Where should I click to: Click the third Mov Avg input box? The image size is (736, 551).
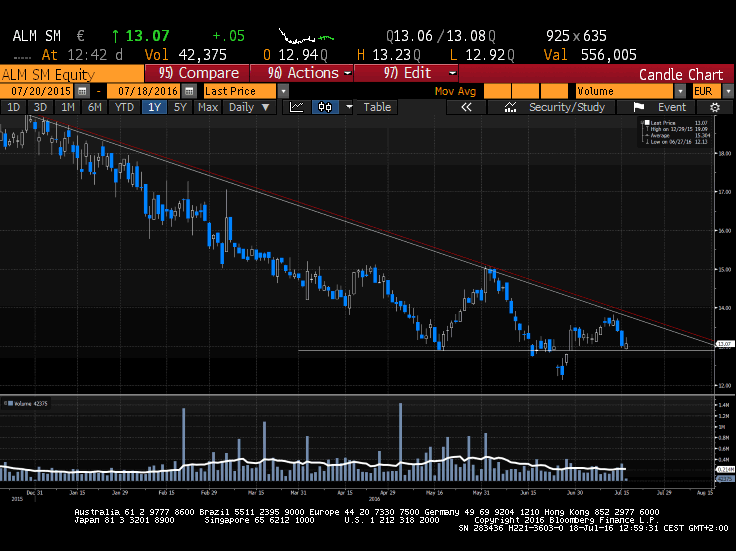pyautogui.click(x=554, y=91)
